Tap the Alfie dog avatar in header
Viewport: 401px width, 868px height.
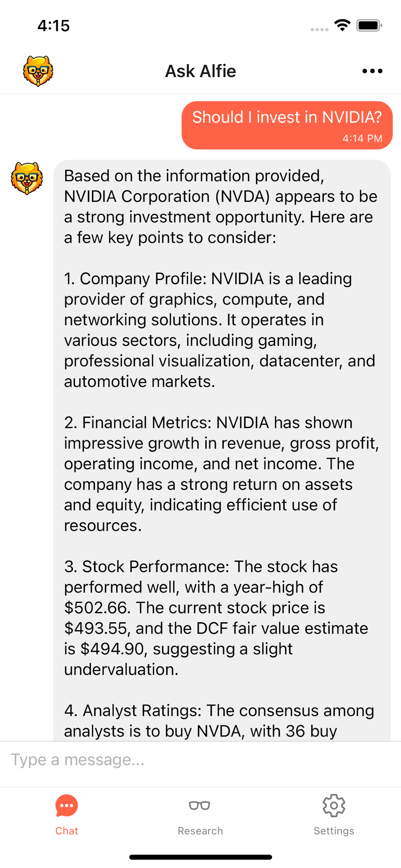(38, 71)
